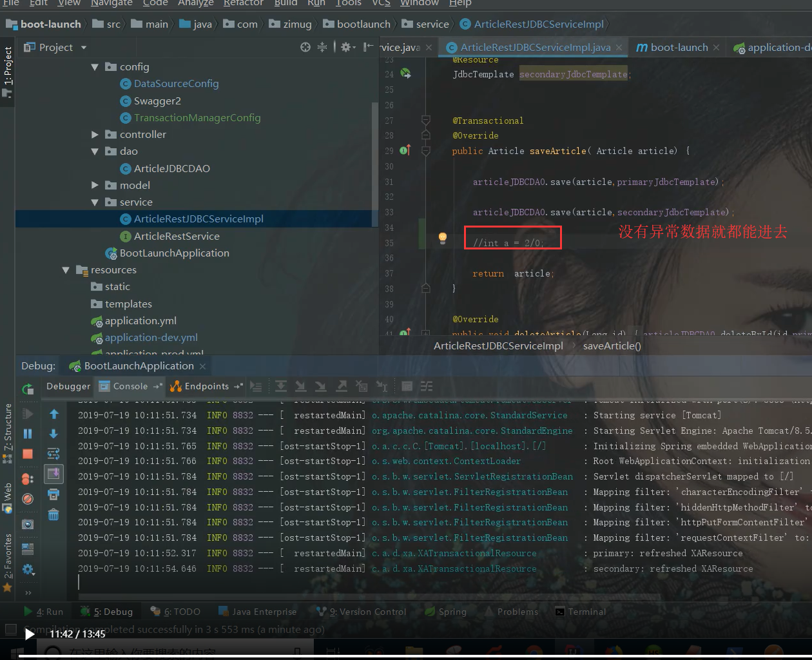Open the 9: Version Control tool window
The image size is (812, 660).
pos(362,612)
